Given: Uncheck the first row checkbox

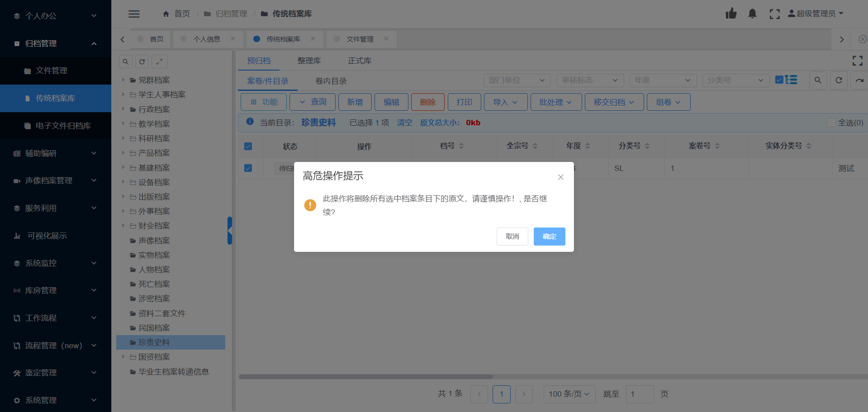Looking at the screenshot, I should click(x=248, y=168).
